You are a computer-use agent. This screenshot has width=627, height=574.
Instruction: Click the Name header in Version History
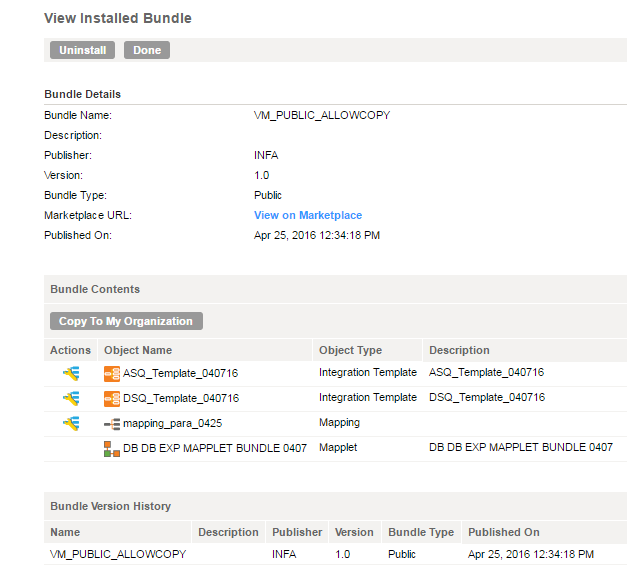coord(118,532)
